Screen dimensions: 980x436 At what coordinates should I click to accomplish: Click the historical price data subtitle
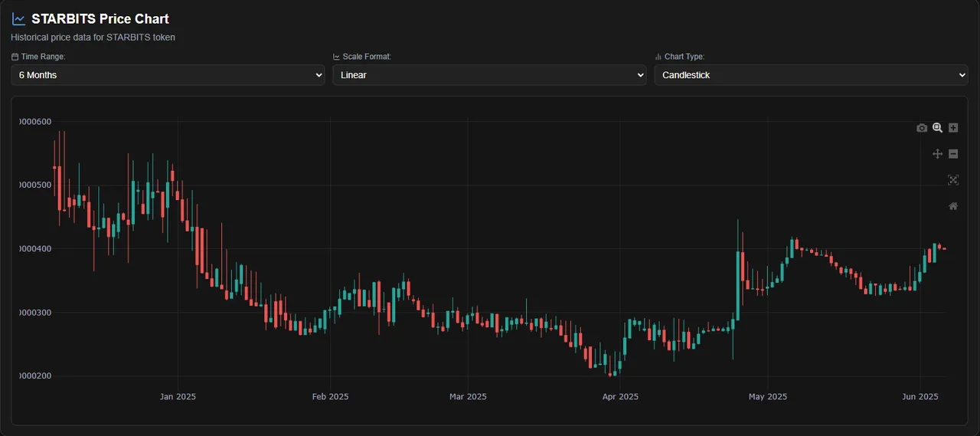pyautogui.click(x=93, y=37)
